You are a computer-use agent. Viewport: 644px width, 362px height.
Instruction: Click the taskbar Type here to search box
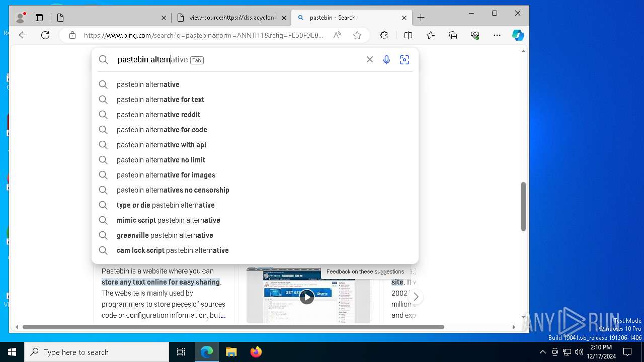coord(97,352)
